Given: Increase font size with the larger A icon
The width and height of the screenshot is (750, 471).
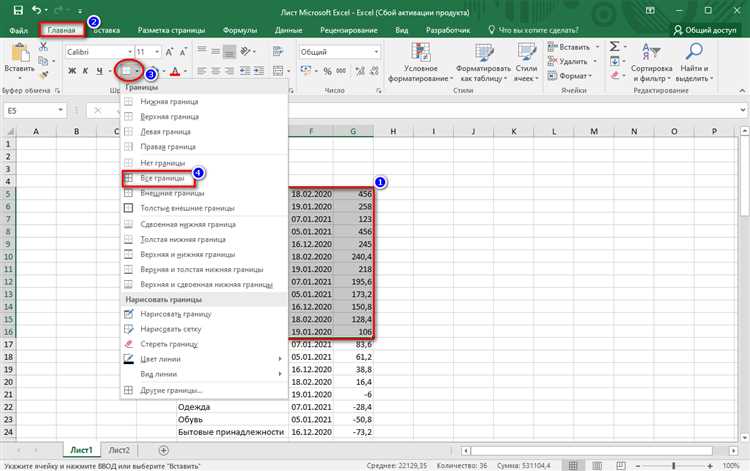Looking at the screenshot, I should (169, 52).
